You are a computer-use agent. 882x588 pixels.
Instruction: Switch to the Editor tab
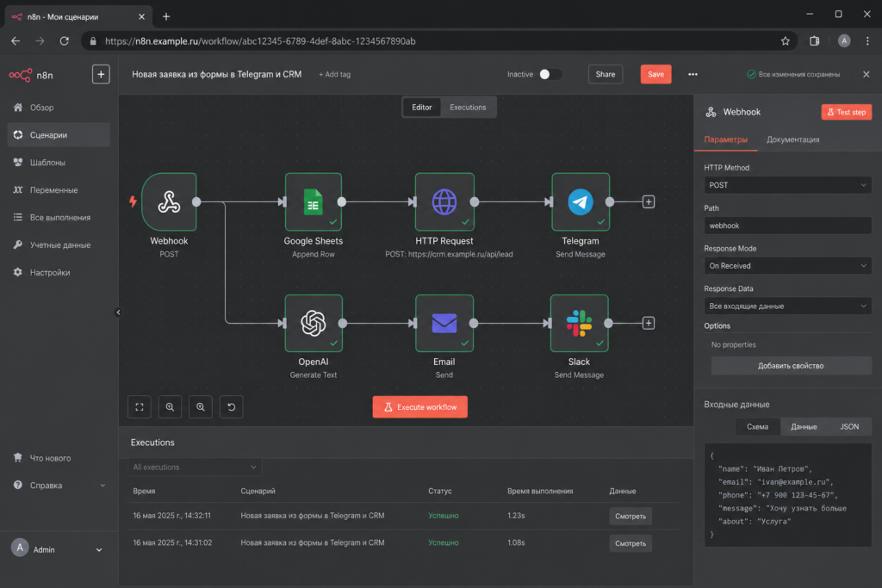coord(422,108)
